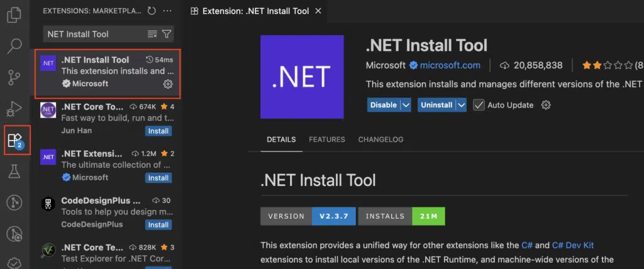
Task: Open the more actions ellipsis in Extensions header
Action: [167, 11]
